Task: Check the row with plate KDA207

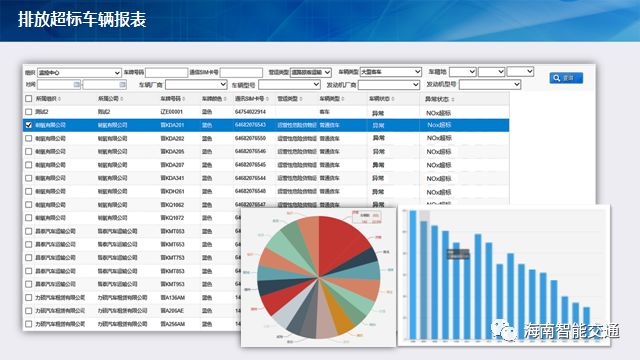Action: 29,165
